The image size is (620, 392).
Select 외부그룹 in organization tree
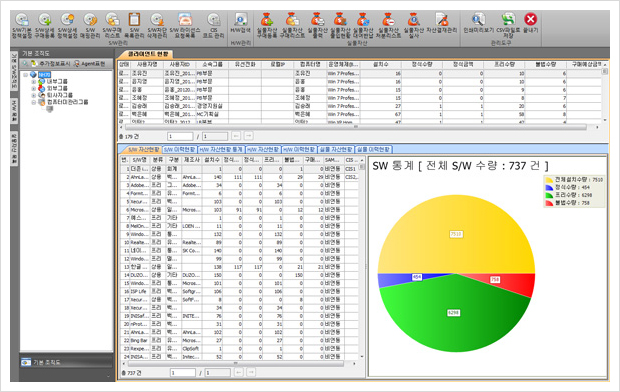57,88
